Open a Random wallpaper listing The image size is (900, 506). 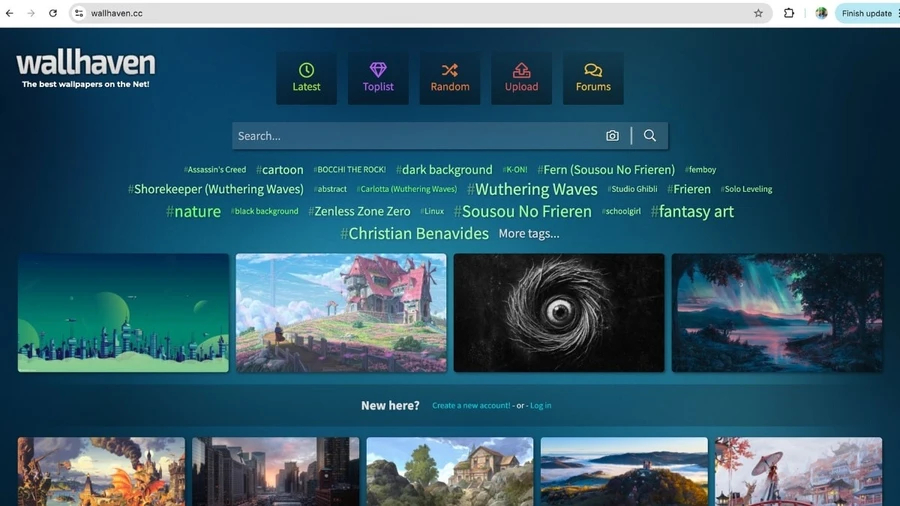tap(450, 78)
